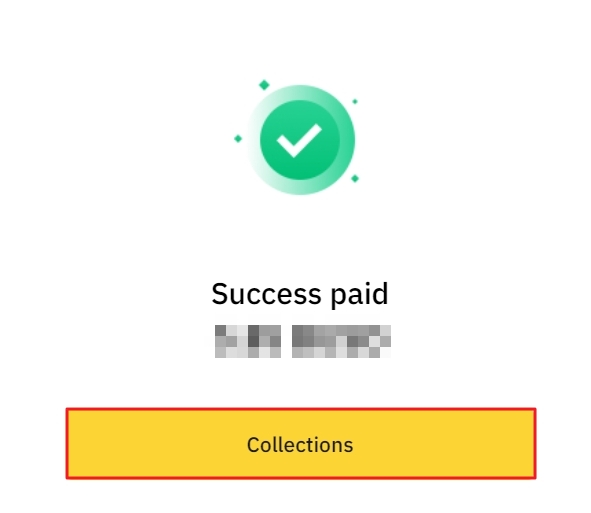Open Collections via the "Collections" label text

pos(300,445)
